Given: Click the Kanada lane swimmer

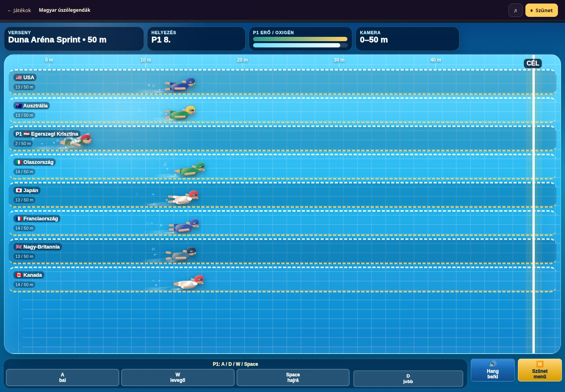Looking at the screenshot, I should 189,282.
